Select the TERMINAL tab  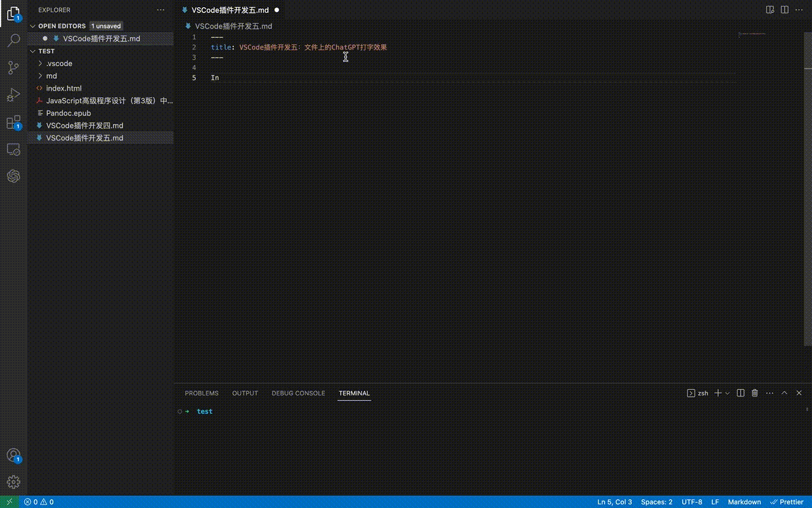coord(354,393)
